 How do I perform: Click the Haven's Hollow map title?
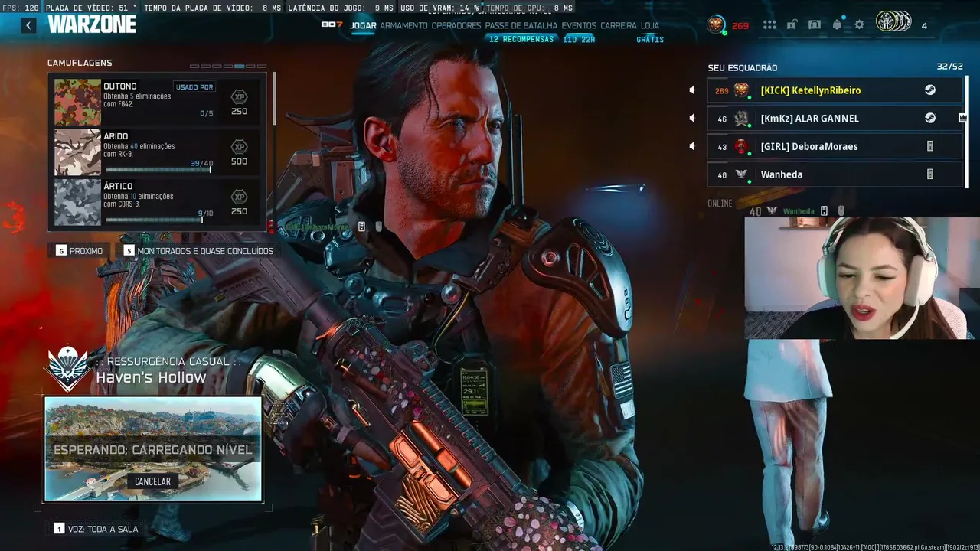coord(151,377)
